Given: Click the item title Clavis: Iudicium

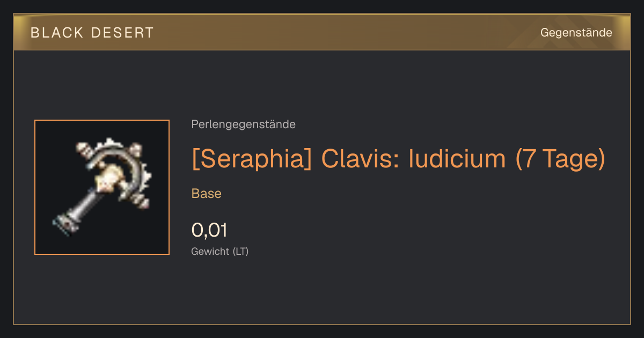Looking at the screenshot, I should 414,158.
